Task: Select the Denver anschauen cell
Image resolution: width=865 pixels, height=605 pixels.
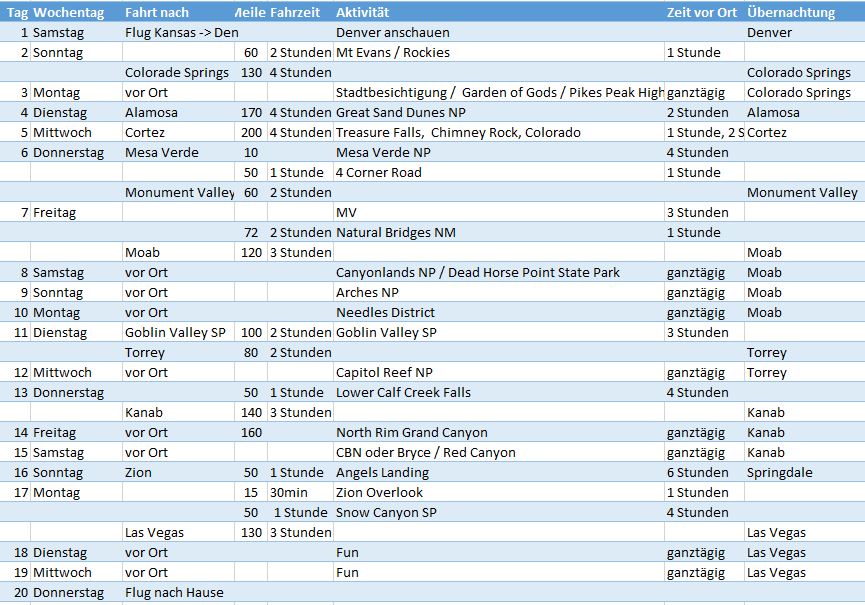Action: tap(392, 32)
